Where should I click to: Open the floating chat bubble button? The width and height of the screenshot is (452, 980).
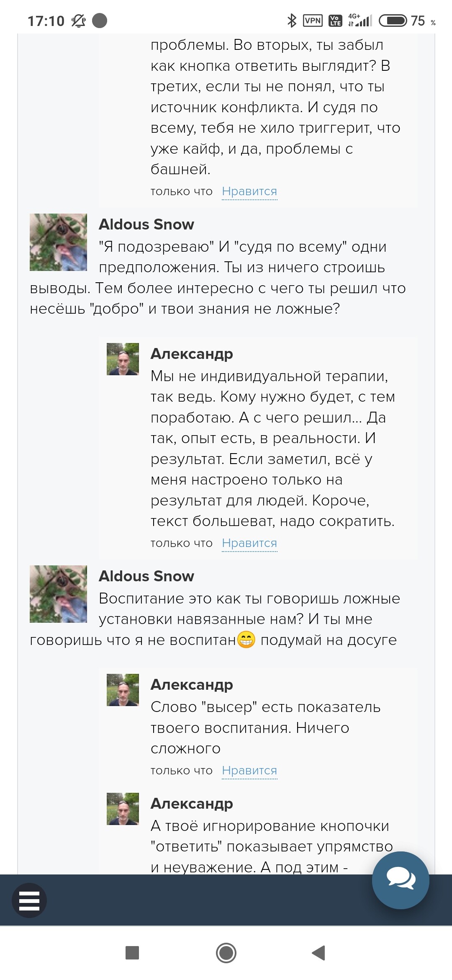(x=401, y=880)
